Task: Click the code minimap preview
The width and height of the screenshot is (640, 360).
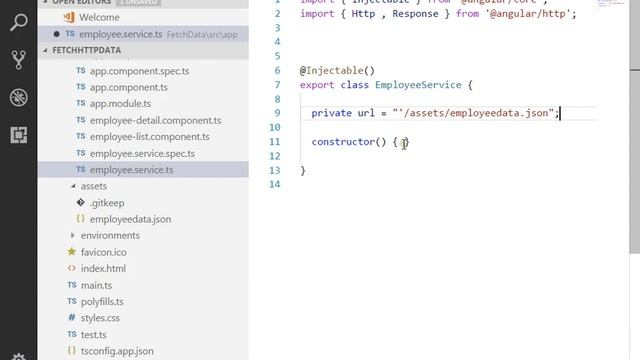Action: [x=611, y=3]
